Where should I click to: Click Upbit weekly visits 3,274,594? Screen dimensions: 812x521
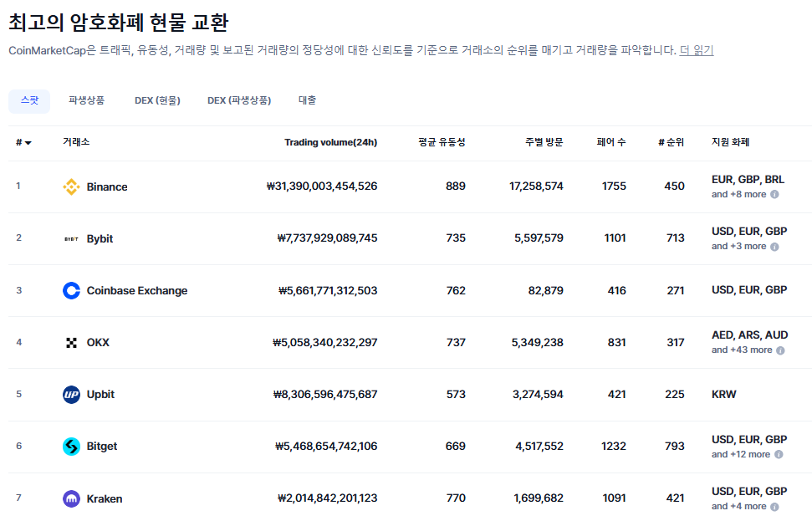click(538, 395)
